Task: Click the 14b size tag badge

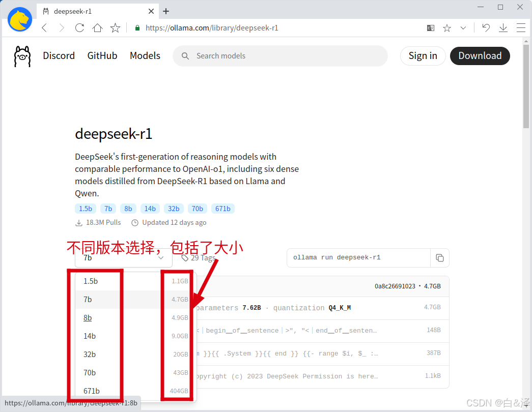Action: pos(150,209)
